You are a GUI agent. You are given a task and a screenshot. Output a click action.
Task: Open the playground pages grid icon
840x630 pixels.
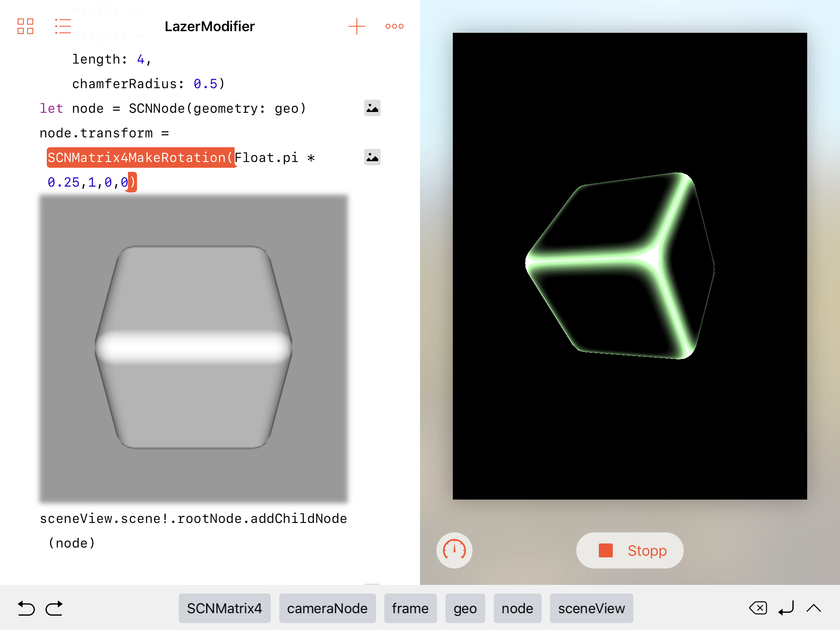point(25,26)
